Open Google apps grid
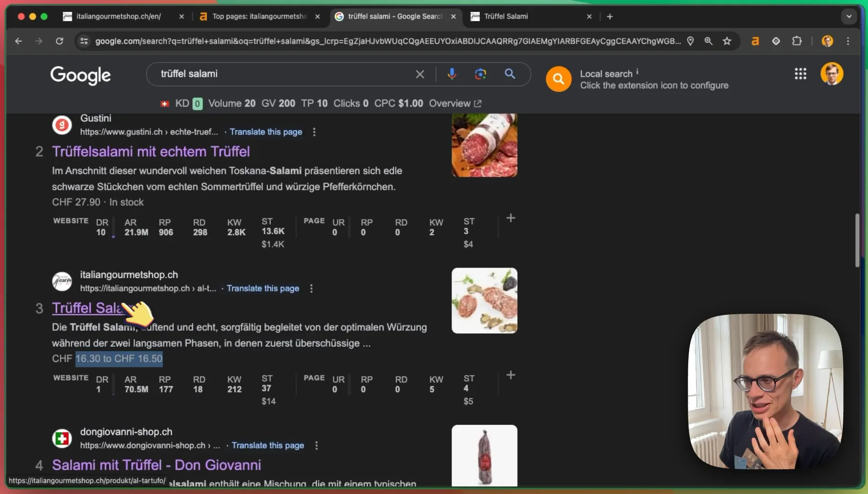Screen dimensions: 868x494 pyautogui.click(x=800, y=74)
